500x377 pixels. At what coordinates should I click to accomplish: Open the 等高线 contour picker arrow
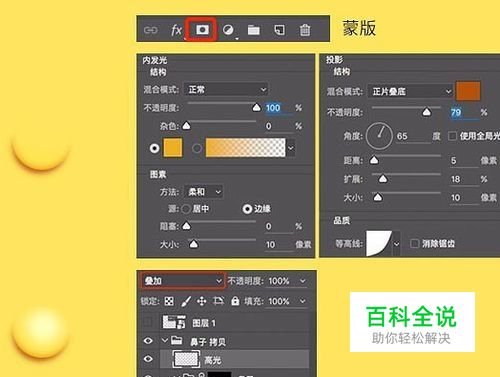click(x=396, y=244)
